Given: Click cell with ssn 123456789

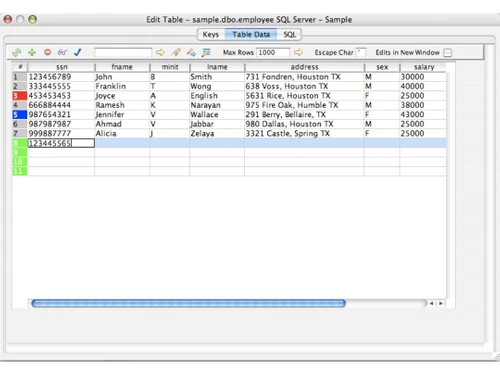Looking at the screenshot, I should click(61, 77).
